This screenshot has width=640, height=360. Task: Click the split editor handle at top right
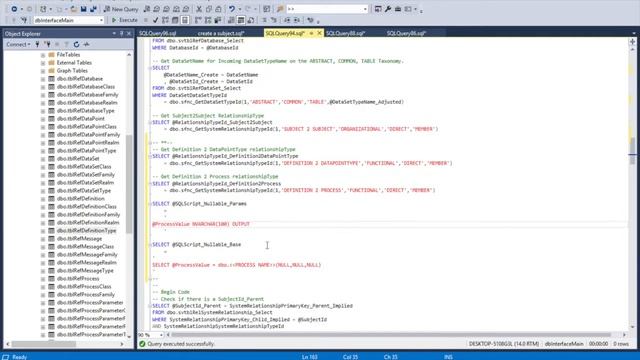(x=632, y=41)
